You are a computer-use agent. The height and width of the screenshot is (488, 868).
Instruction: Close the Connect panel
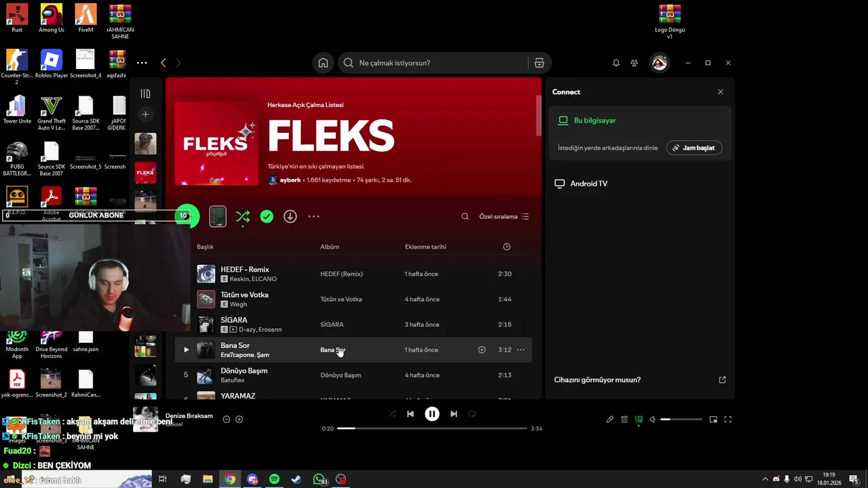720,92
